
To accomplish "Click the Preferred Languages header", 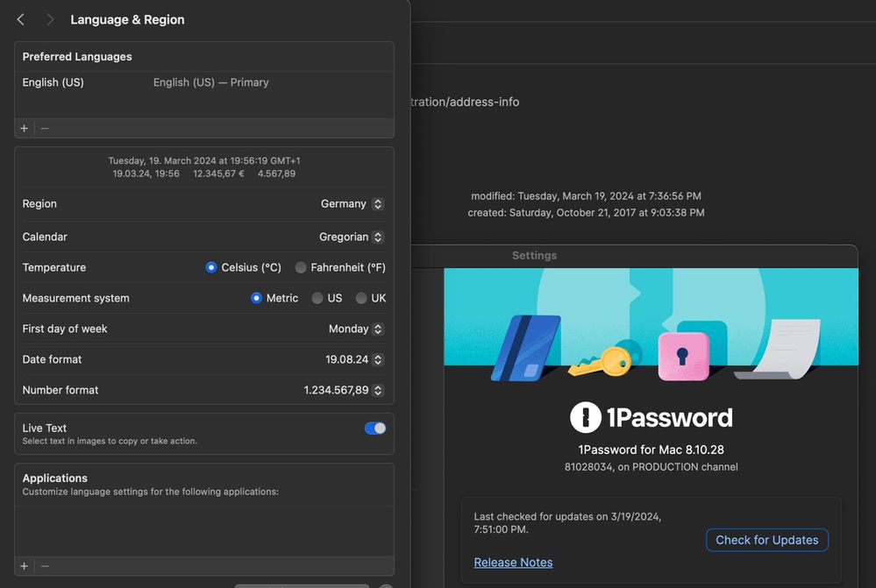I will [x=77, y=56].
